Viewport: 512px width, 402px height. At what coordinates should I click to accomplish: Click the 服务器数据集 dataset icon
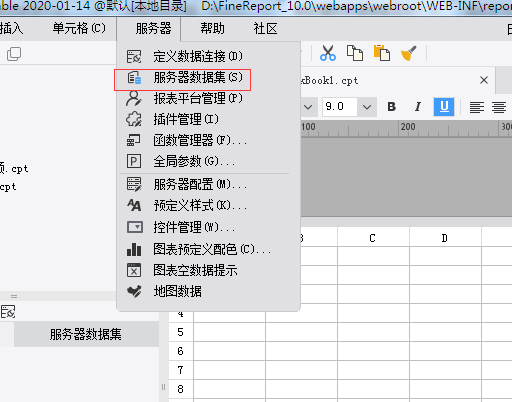pyautogui.click(x=134, y=78)
